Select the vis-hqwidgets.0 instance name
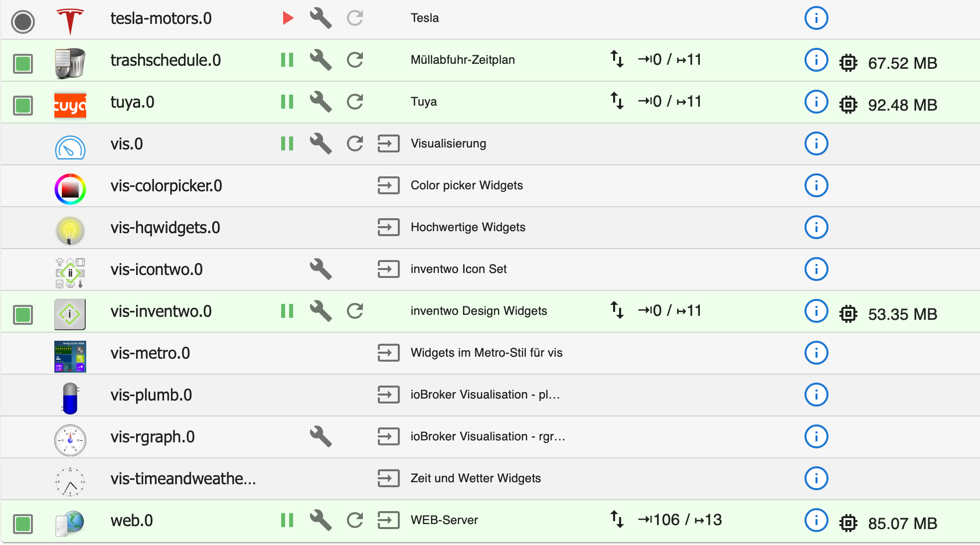This screenshot has height=545, width=980. click(x=165, y=228)
